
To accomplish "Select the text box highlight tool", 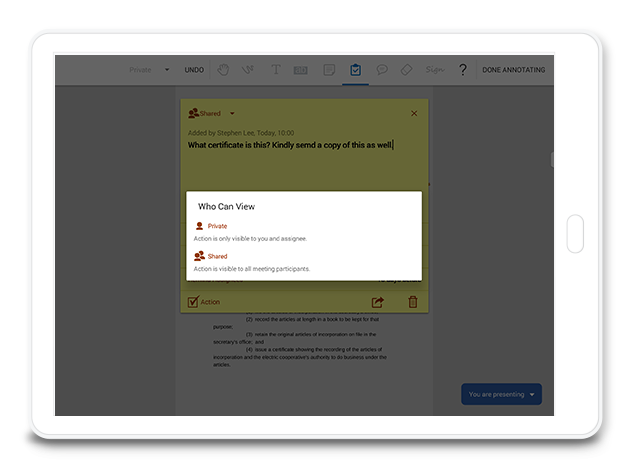I will point(301,70).
